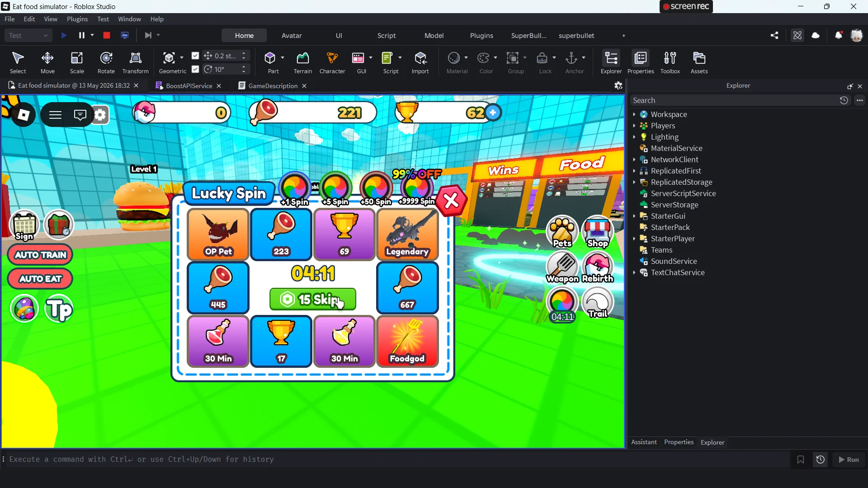Click the Tp teleport icon
The width and height of the screenshot is (868, 488).
click(x=59, y=309)
